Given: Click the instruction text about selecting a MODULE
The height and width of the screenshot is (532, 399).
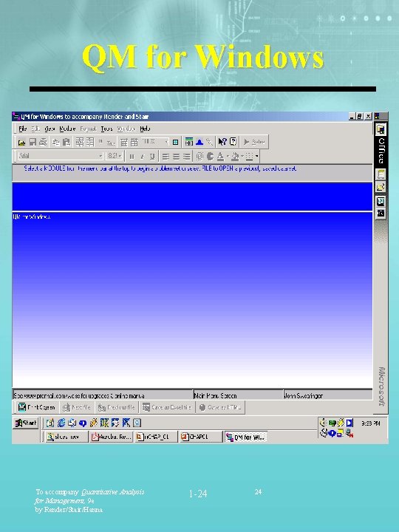Looking at the screenshot, I should click(x=160, y=168).
